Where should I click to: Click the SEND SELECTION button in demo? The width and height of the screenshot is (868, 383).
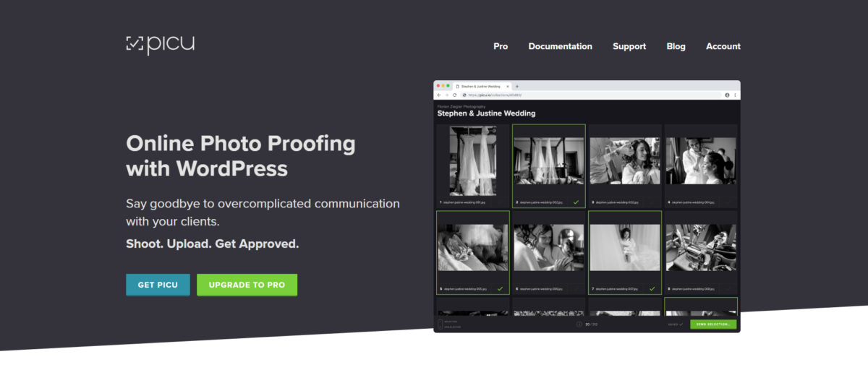(x=712, y=324)
